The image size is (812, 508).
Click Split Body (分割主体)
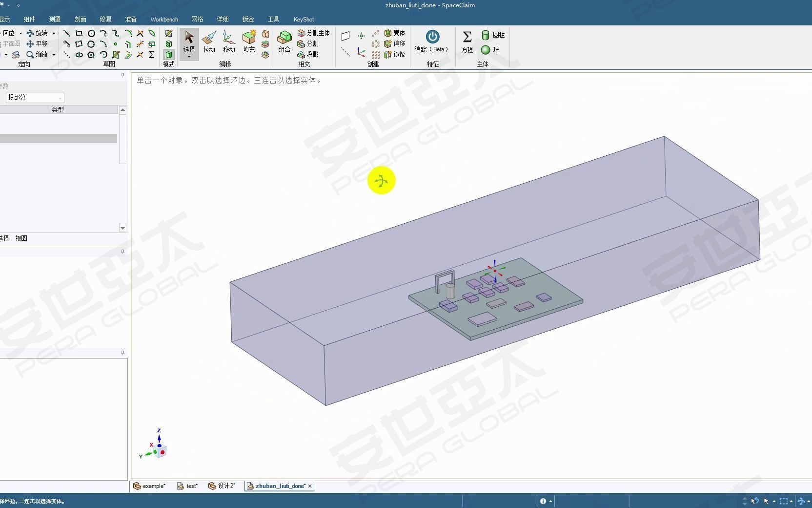point(314,33)
